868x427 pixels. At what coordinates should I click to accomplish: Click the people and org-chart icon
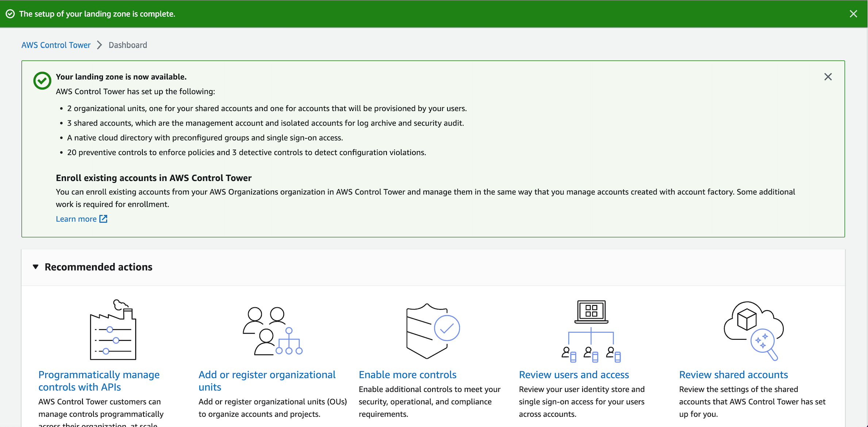click(x=273, y=331)
